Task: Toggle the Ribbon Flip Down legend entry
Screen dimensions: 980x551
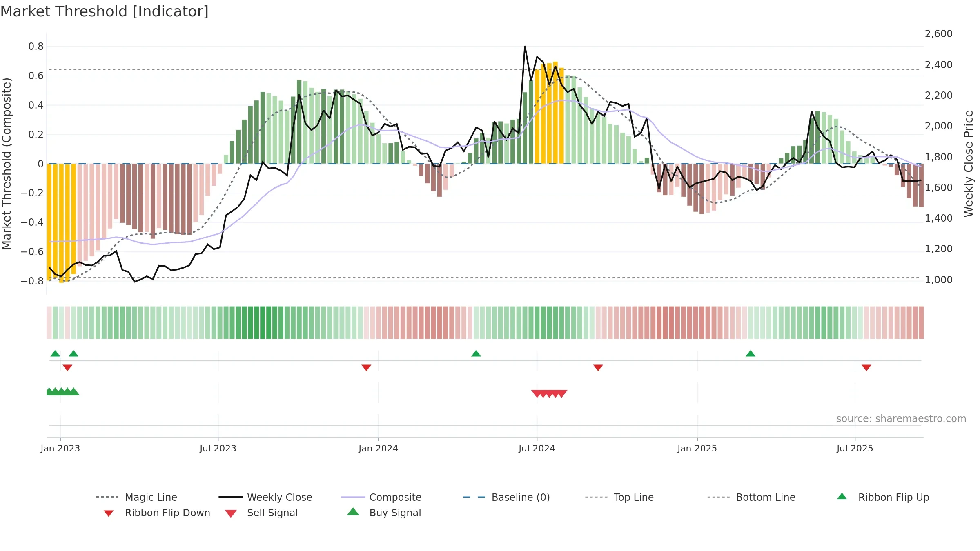Action: point(157,513)
